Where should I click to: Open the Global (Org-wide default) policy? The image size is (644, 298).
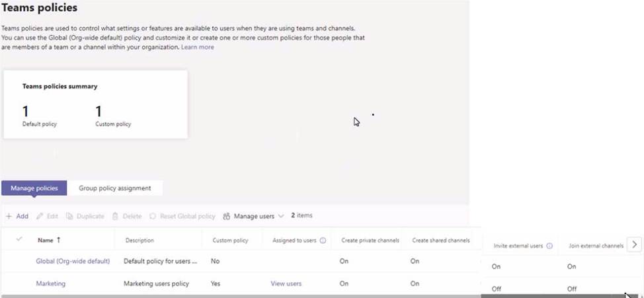pyautogui.click(x=73, y=261)
